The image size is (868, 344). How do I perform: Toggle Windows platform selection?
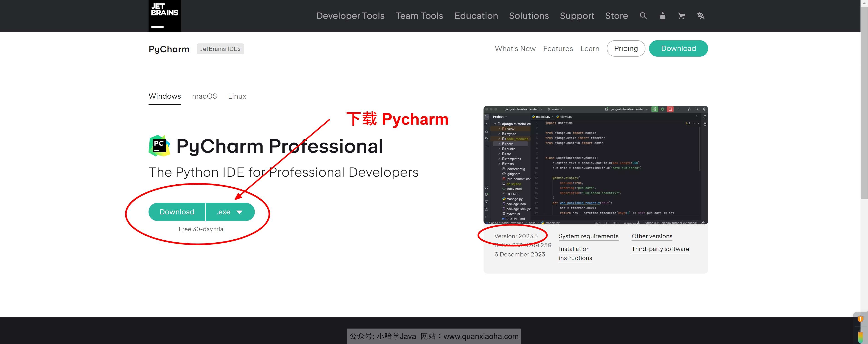(164, 96)
